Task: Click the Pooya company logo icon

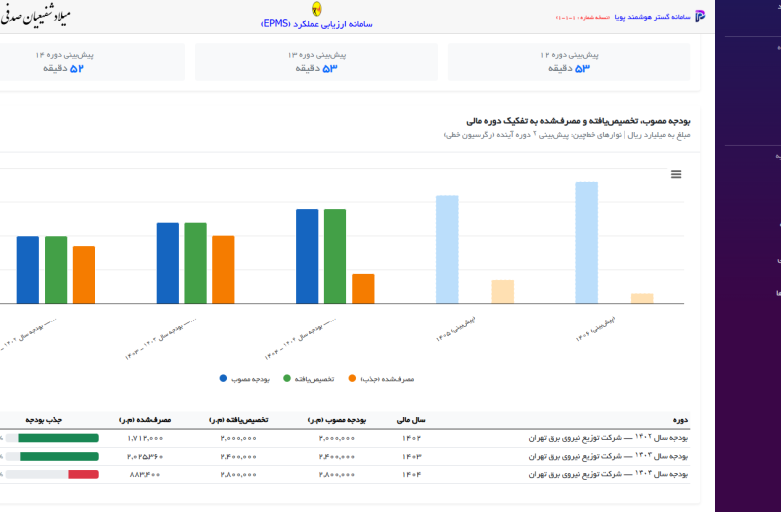Action: click(700, 16)
